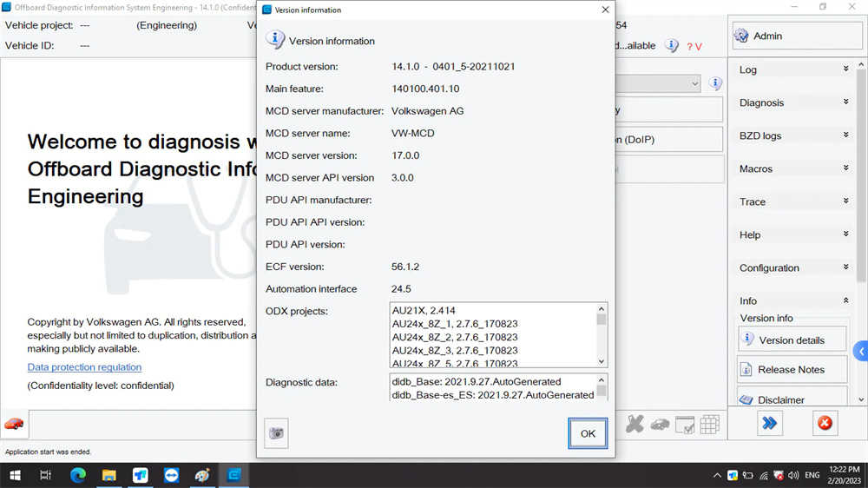Viewport: 868px width, 488px height.
Task: Click the info icon in dialog header
Action: [x=274, y=40]
